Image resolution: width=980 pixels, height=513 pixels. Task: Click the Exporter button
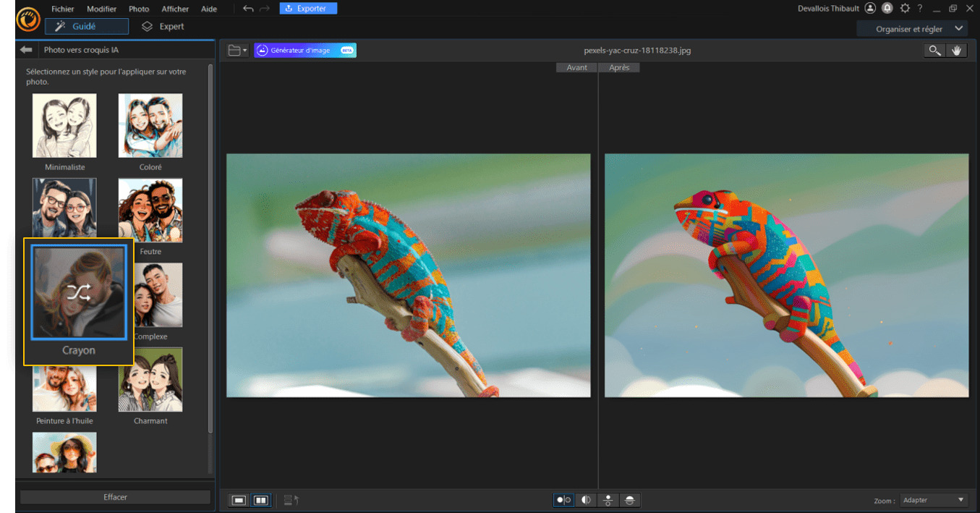point(308,9)
